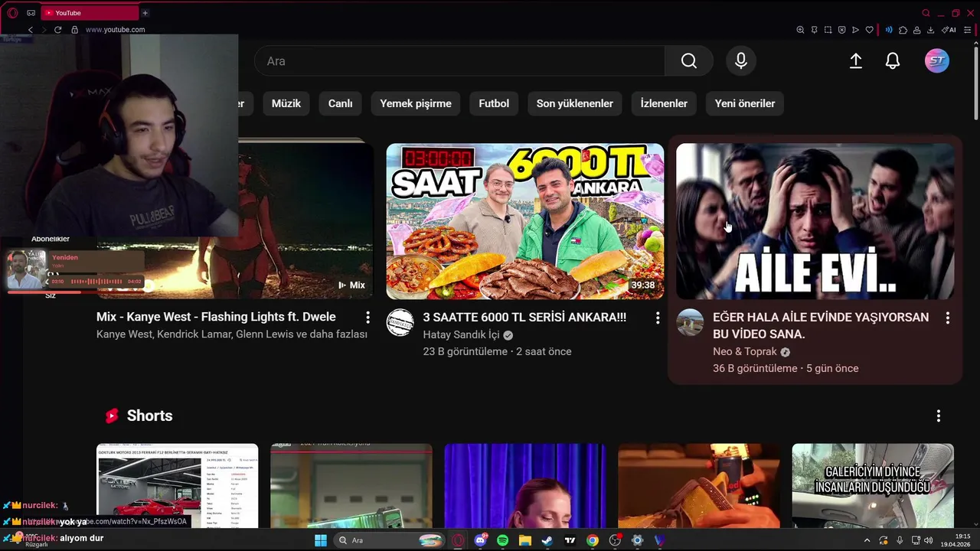This screenshot has width=980, height=551.
Task: Click the pinboard pin icon in address bar
Action: (815, 30)
